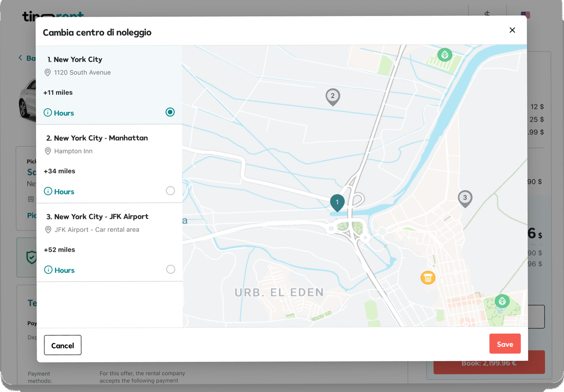Viewport: 564px width, 392px height.
Task: Select the JFK Airport radio button
Action: (171, 269)
